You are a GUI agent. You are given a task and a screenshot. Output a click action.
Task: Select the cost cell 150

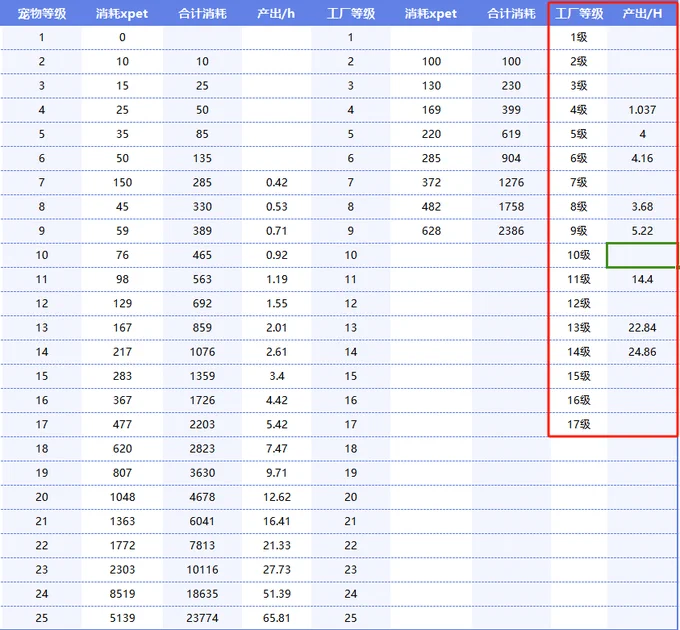coord(122,182)
